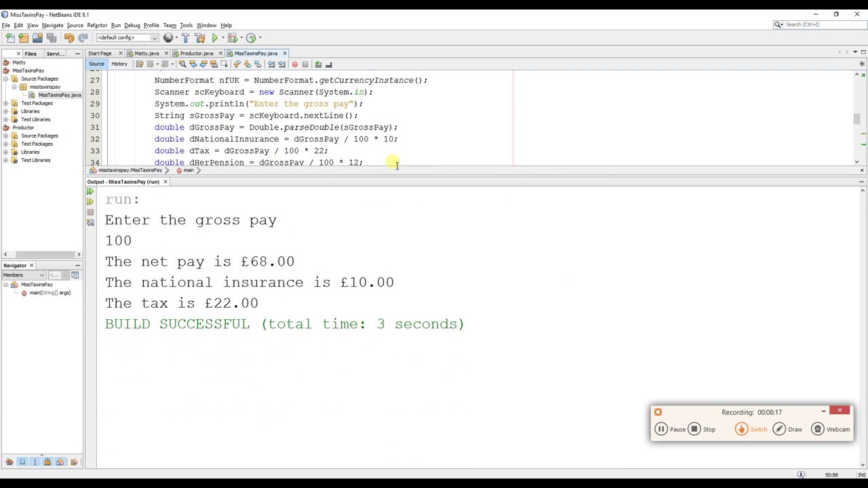Close the Output MissTaxinsPay tab
Viewport: 868px width, 488px height.
[165, 182]
